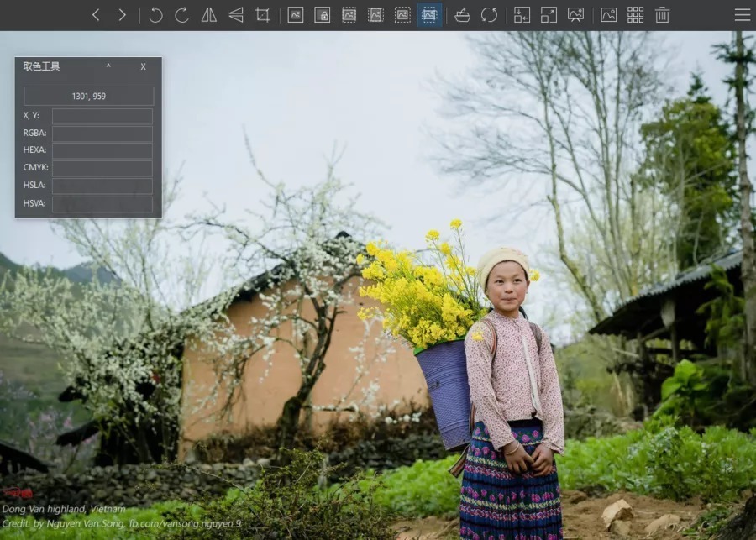Click the HEXA value field
The width and height of the screenshot is (756, 540).
pyautogui.click(x=102, y=150)
